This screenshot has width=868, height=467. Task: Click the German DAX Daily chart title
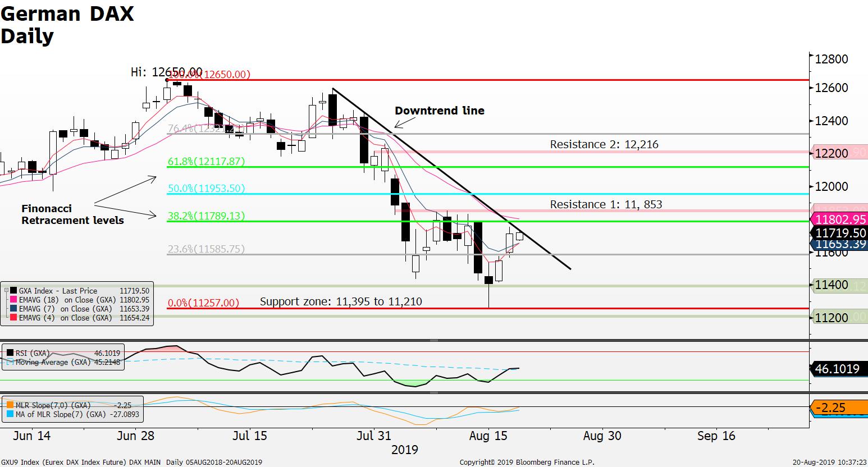(67, 24)
